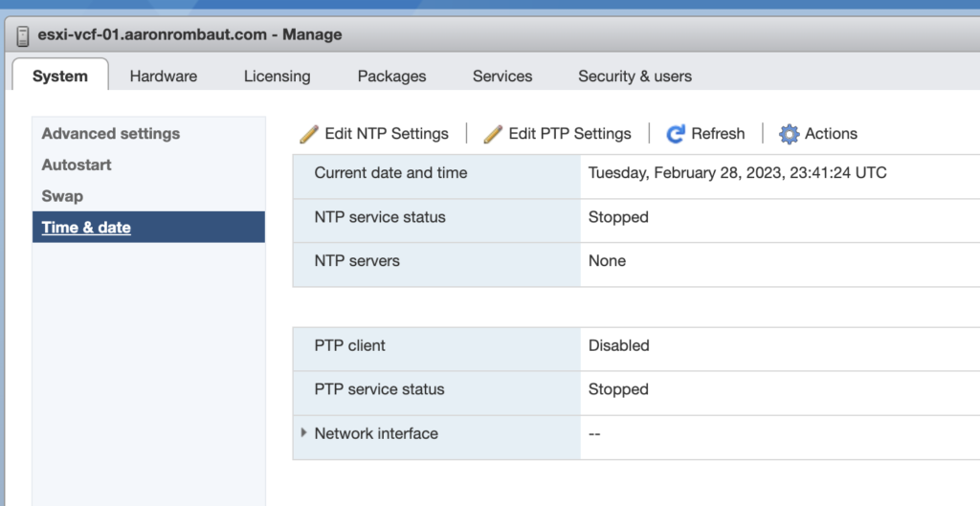980x506 pixels.
Task: Select the System tab
Action: coord(59,76)
